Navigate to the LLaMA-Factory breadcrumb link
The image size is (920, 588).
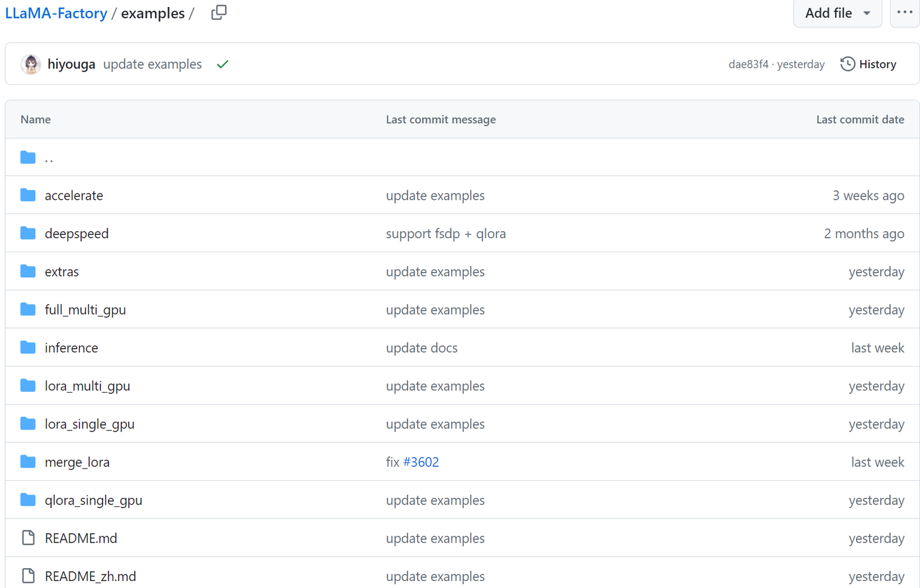56,13
